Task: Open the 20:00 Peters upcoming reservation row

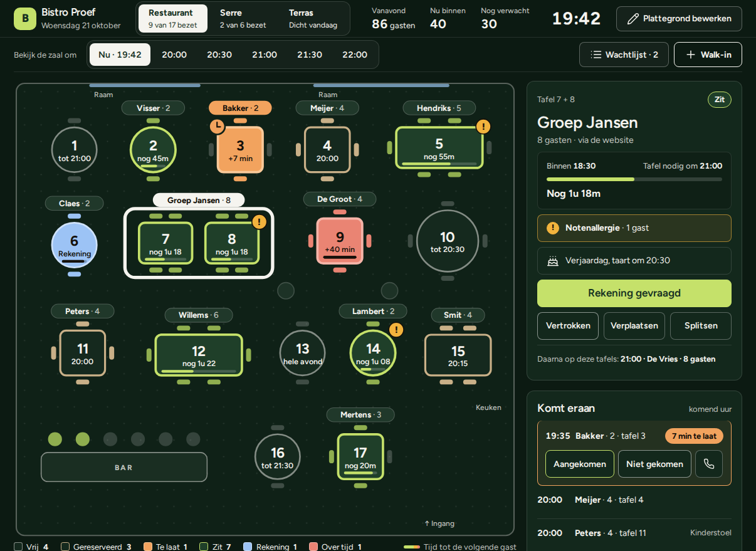Action: (x=634, y=533)
